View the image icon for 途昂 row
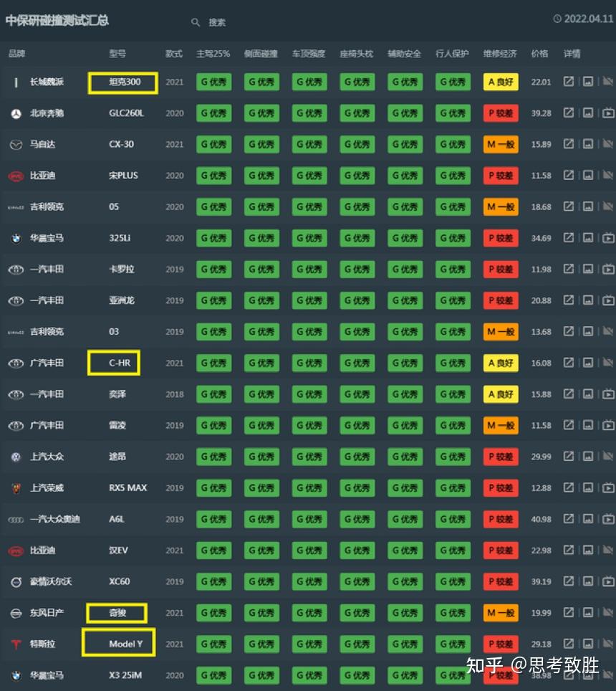Image resolution: width=616 pixels, height=691 pixels. (588, 457)
